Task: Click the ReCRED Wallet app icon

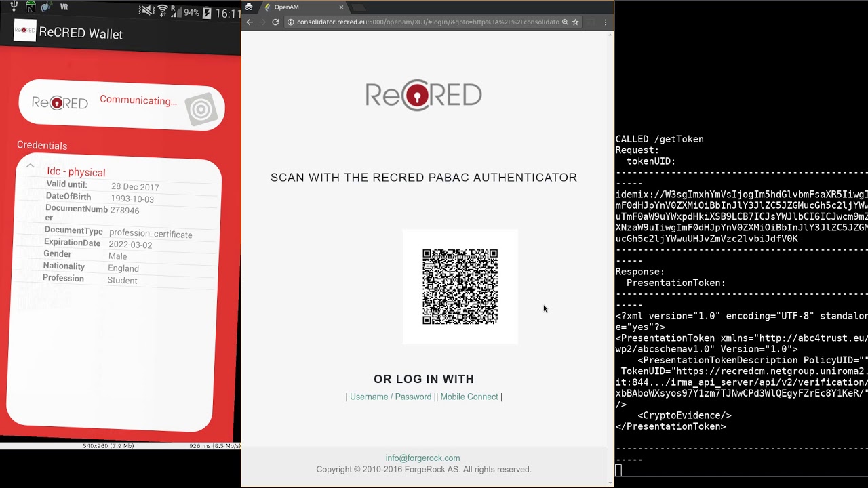Action: [x=25, y=30]
